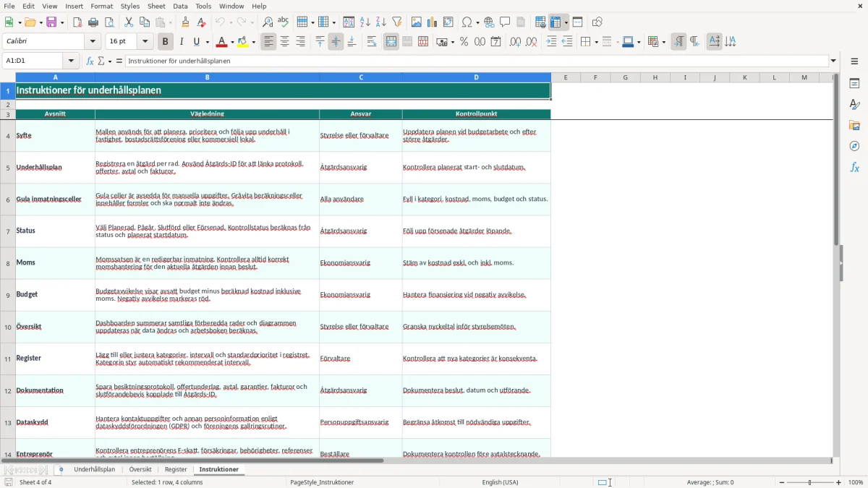Image resolution: width=868 pixels, height=488 pixels.
Task: Toggle Merge and Center Cells
Action: tap(391, 42)
